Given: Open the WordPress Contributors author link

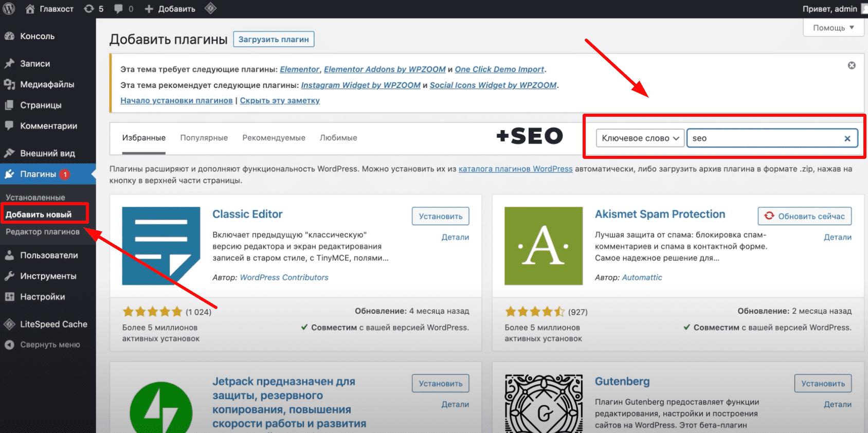Looking at the screenshot, I should pyautogui.click(x=284, y=278).
